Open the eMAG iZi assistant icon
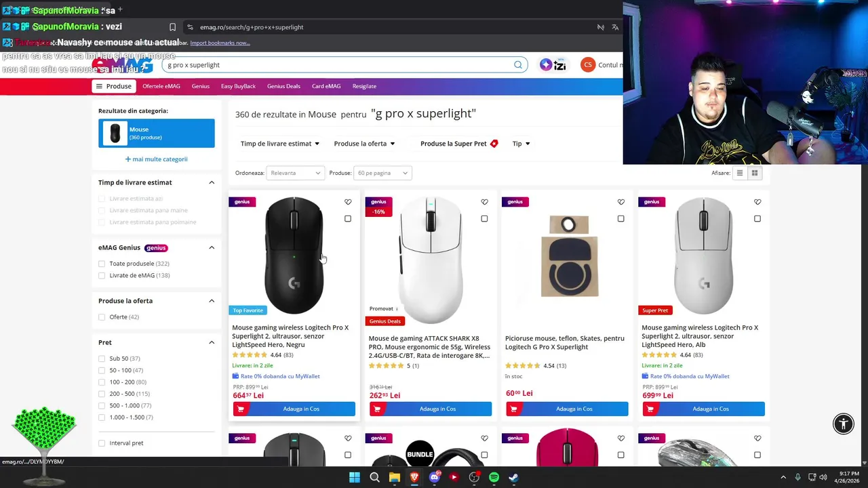This screenshot has width=868, height=488. [553, 65]
